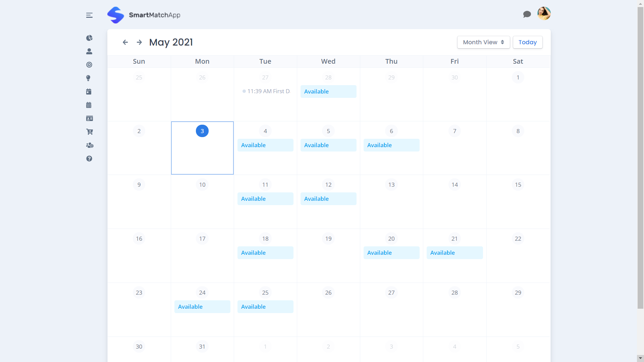
Task: Open the user profile avatar picture
Action: tap(544, 13)
